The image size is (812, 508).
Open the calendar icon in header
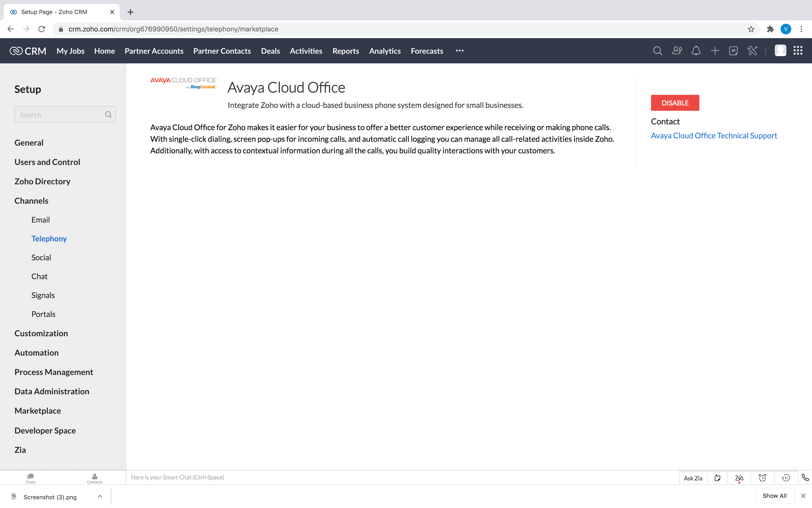[733, 51]
